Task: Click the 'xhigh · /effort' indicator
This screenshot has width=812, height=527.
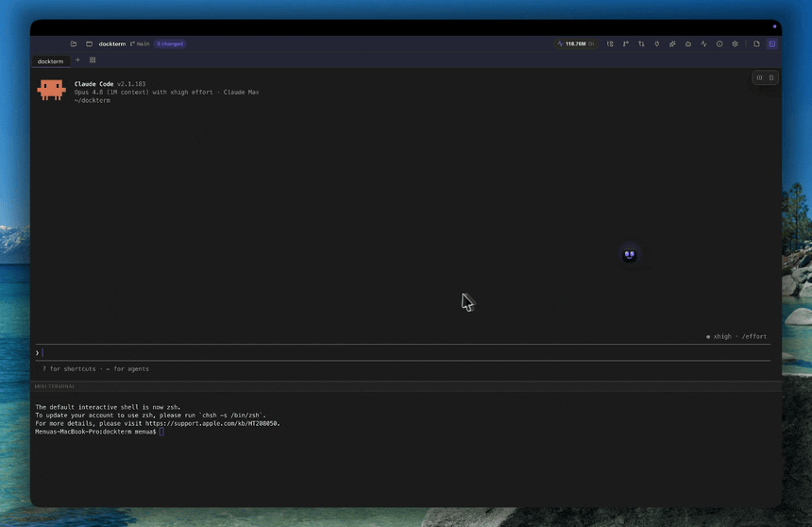Action: coord(736,336)
